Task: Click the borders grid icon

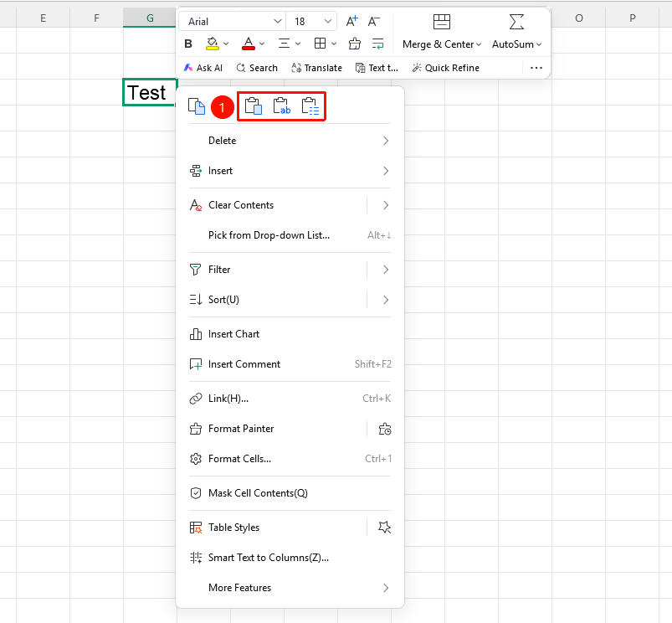Action: coord(321,44)
